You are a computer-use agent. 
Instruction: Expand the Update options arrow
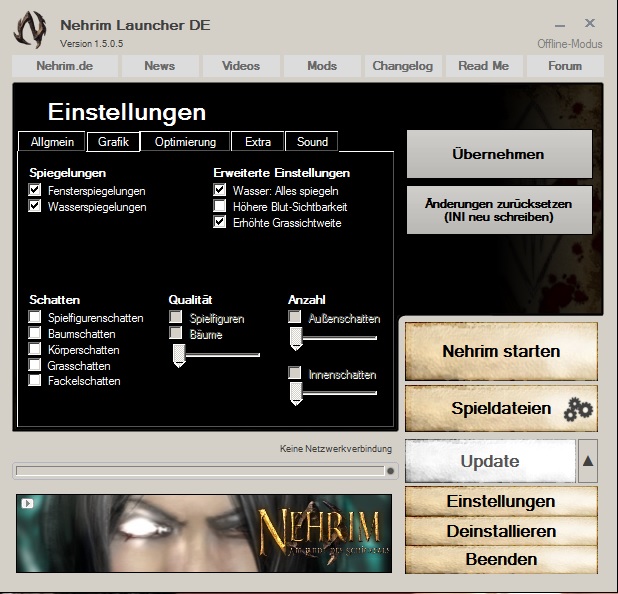(588, 461)
